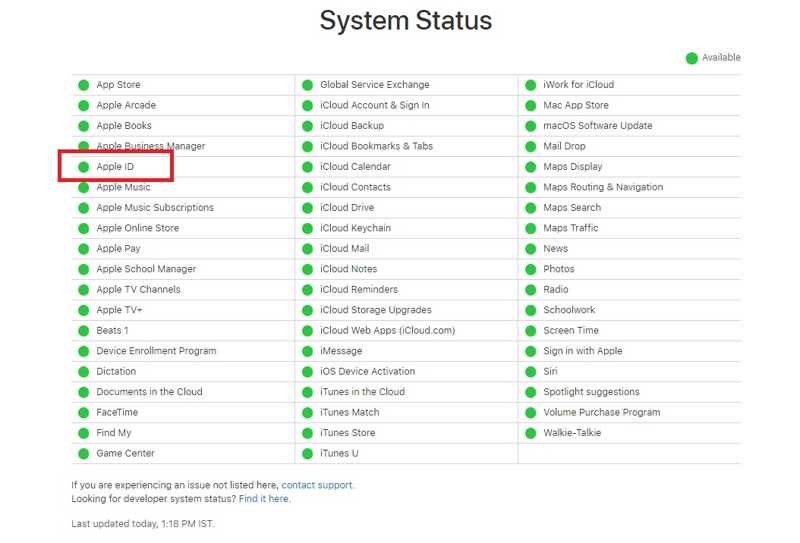Click the green status dot beside Mac App Store

pos(531,105)
